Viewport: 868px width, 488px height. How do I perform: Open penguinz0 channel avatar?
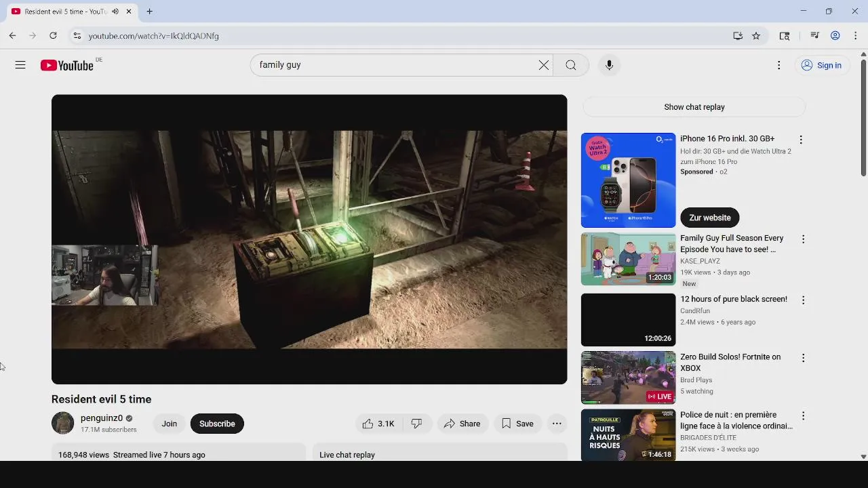62,424
